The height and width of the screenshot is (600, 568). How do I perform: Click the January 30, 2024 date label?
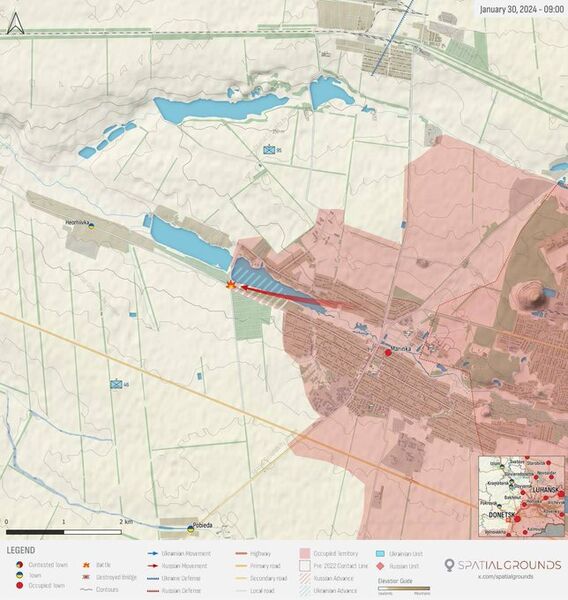521,9
